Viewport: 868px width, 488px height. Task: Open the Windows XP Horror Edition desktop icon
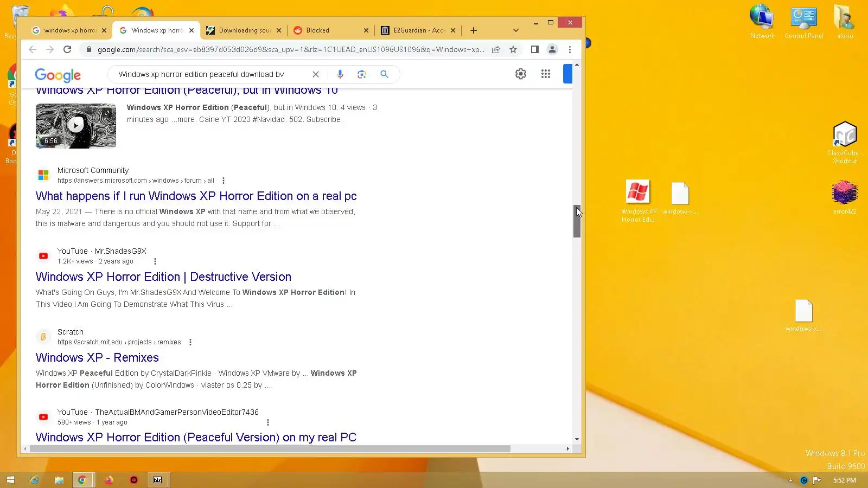pos(639,201)
